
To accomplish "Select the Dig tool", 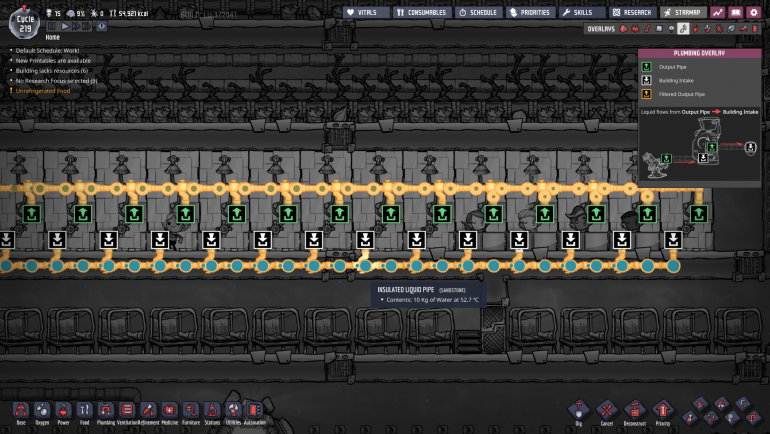I will point(578,409).
